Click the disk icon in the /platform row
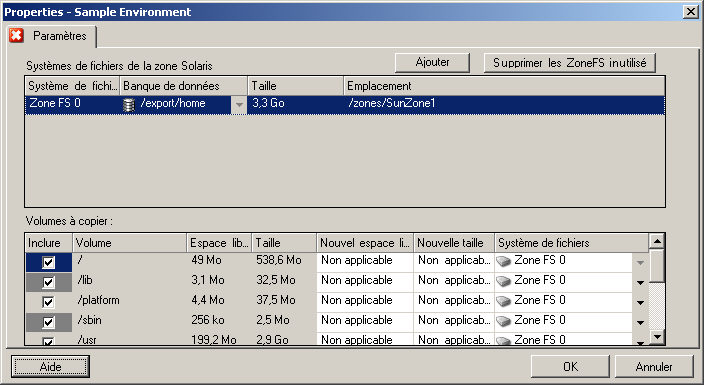This screenshot has width=704, height=385. (504, 301)
